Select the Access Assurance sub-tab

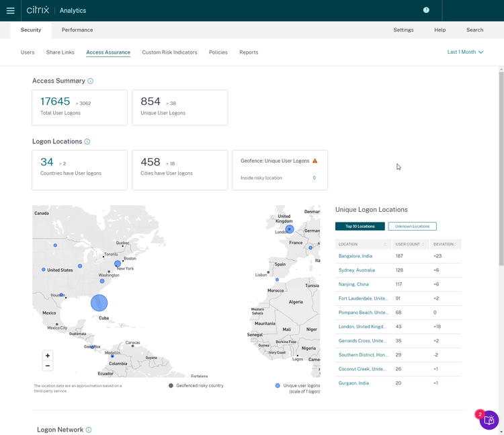(108, 52)
